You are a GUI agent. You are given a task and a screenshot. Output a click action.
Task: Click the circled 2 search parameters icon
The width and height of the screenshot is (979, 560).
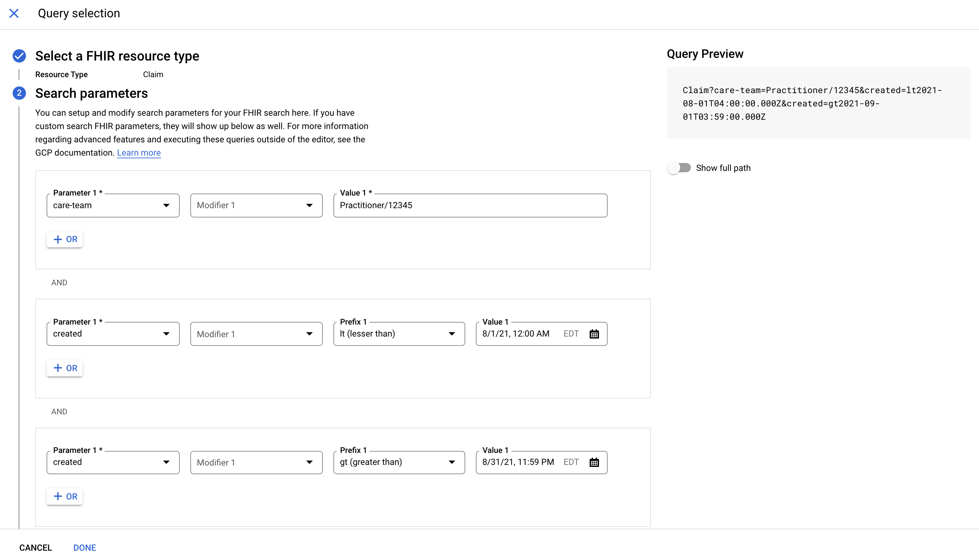[19, 93]
